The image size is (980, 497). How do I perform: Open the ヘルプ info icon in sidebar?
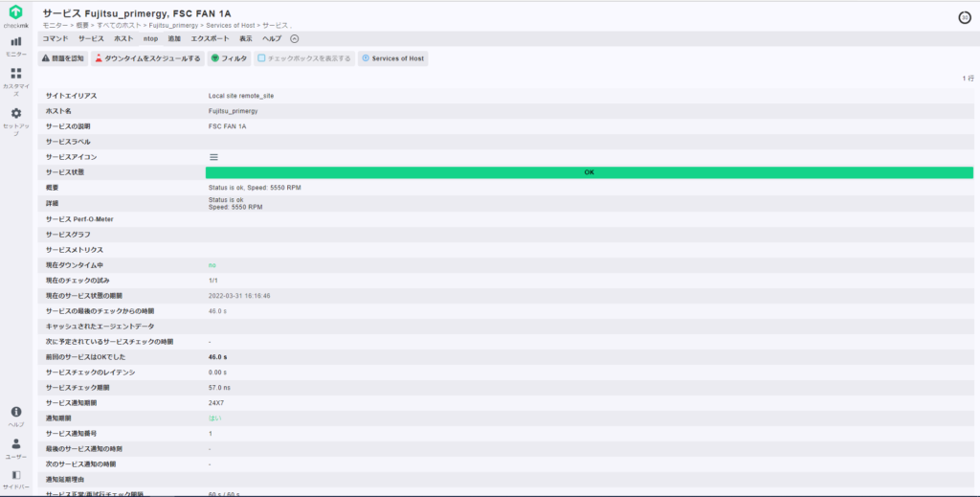coord(15,412)
